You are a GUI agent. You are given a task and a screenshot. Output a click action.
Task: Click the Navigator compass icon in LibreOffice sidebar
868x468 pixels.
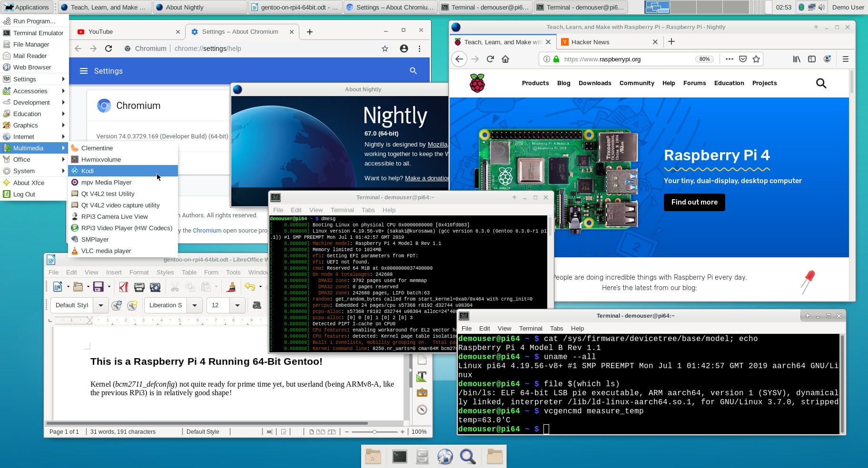[422, 409]
